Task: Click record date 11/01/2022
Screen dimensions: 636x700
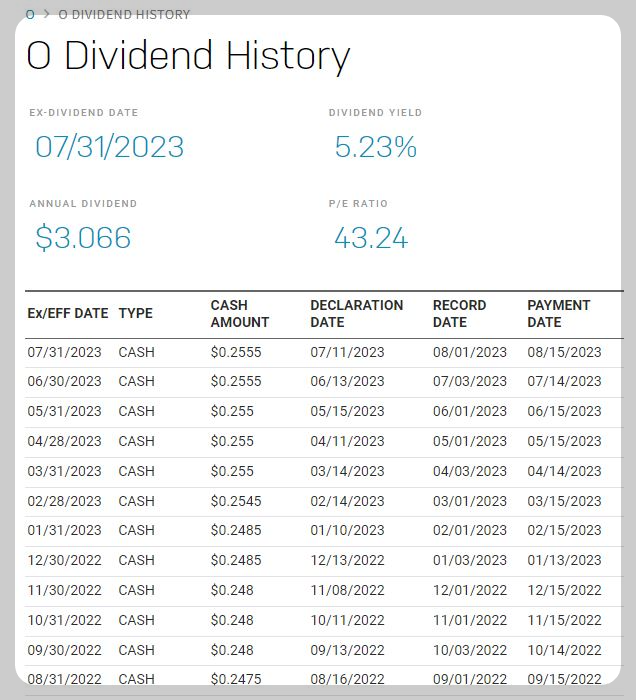Action: (470, 620)
